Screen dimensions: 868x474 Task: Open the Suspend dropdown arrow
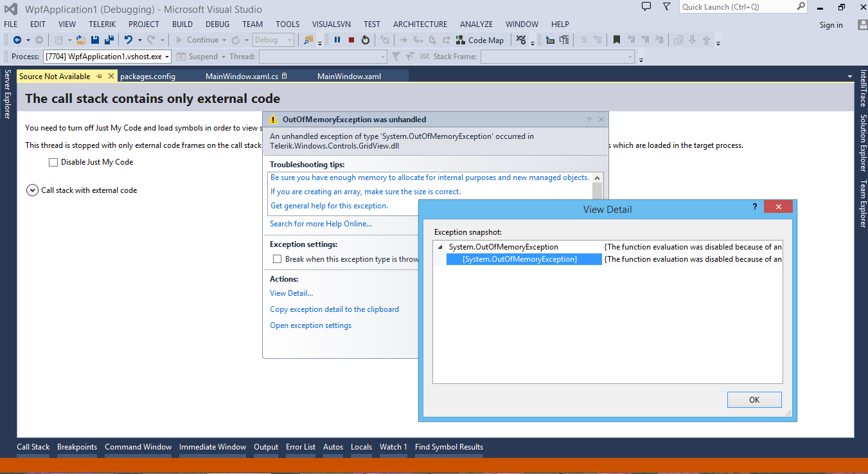(224, 57)
